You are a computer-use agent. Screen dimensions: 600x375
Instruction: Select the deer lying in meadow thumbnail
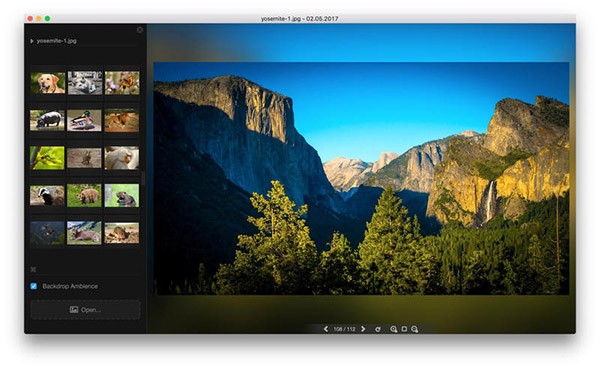pos(84,233)
